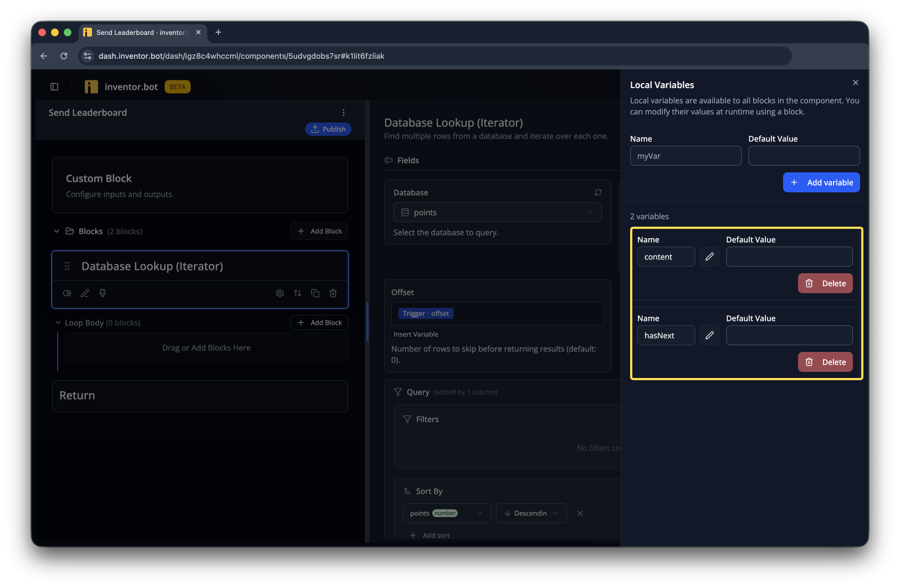Add Block to the Loop Body
The height and width of the screenshot is (588, 900).
[319, 323]
